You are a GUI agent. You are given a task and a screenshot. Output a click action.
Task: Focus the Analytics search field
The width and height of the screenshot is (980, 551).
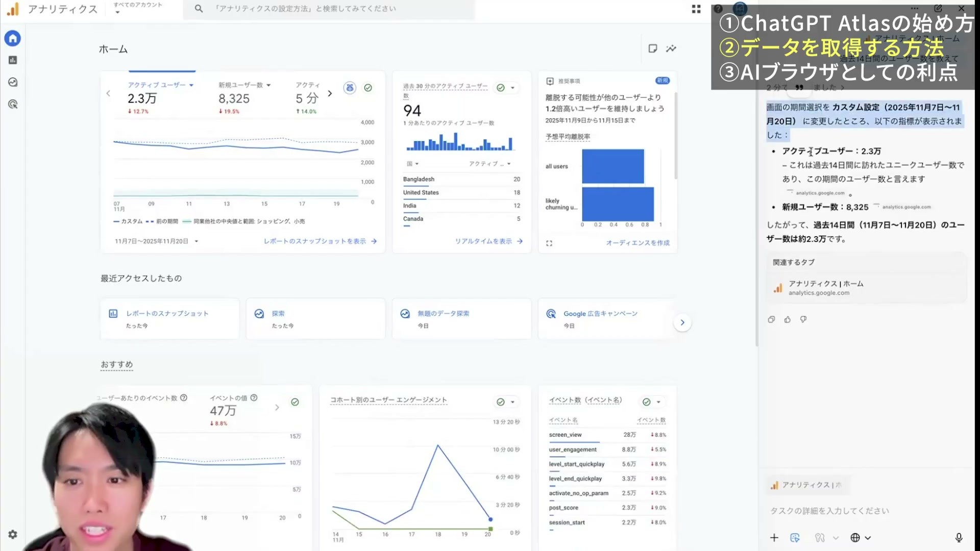[329, 9]
